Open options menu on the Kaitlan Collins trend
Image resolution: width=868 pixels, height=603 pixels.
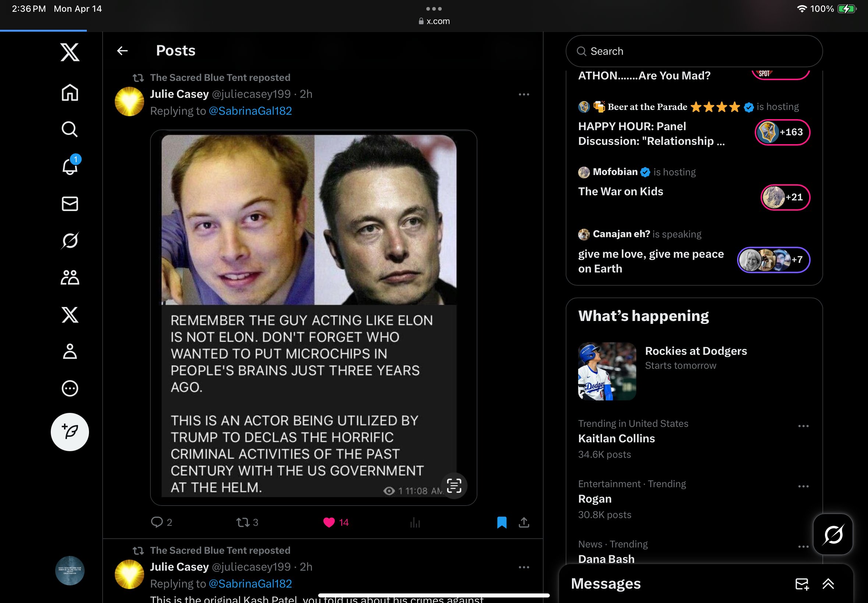(x=803, y=426)
